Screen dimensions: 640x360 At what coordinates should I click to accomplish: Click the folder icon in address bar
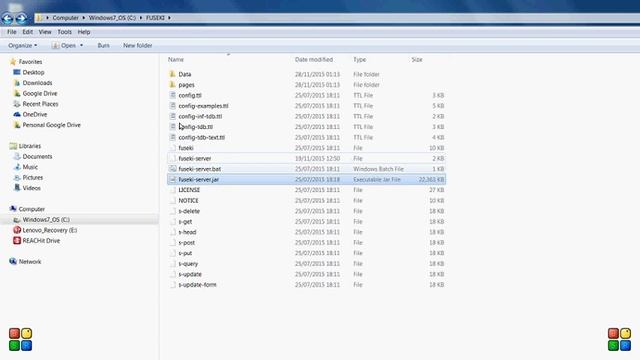pyautogui.click(x=40, y=18)
